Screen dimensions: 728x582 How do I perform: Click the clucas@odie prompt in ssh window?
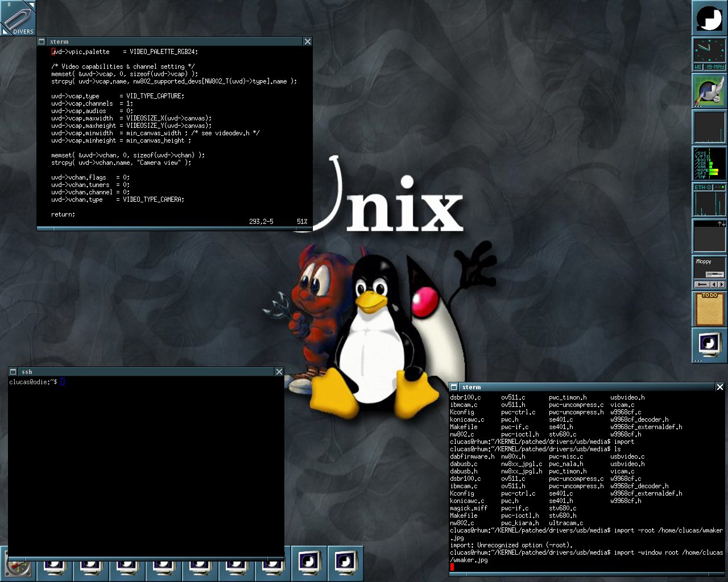[33, 382]
